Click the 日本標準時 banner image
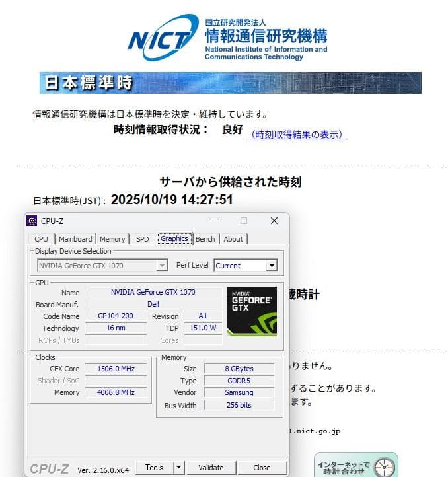This screenshot has width=448, height=477. tap(231, 83)
